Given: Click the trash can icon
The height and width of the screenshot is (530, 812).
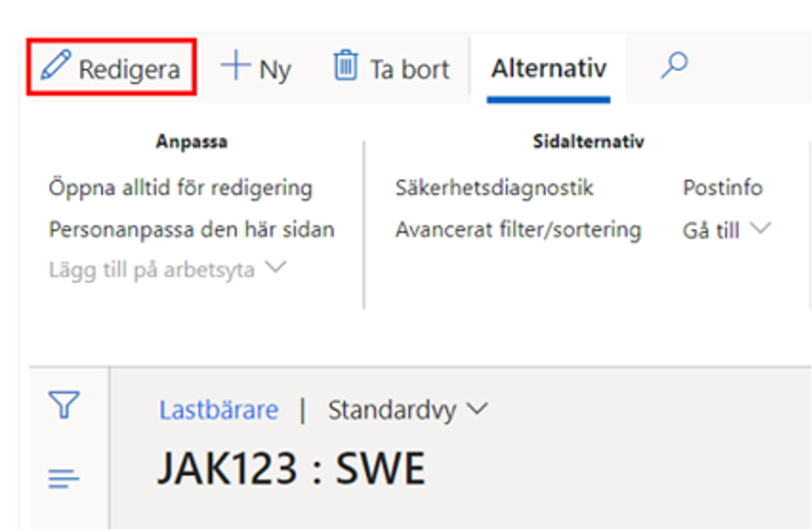Looking at the screenshot, I should pos(345,65).
